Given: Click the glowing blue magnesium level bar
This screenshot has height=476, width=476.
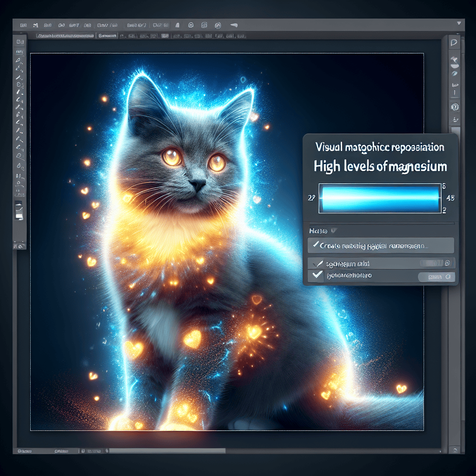Looking at the screenshot, I should tap(380, 197).
